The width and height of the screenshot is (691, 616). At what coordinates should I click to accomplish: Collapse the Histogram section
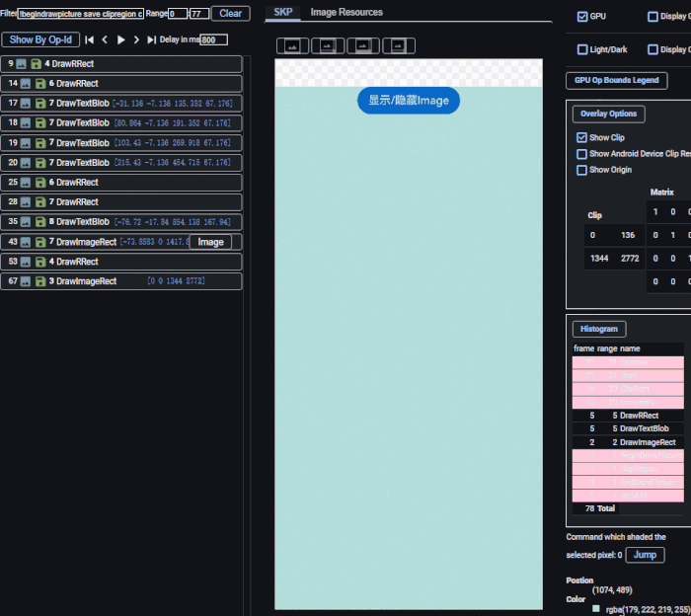[598, 329]
